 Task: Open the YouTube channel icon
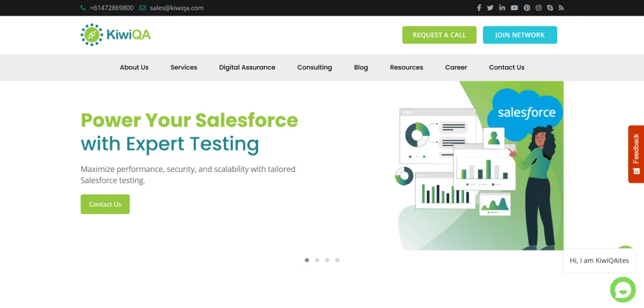click(x=514, y=8)
